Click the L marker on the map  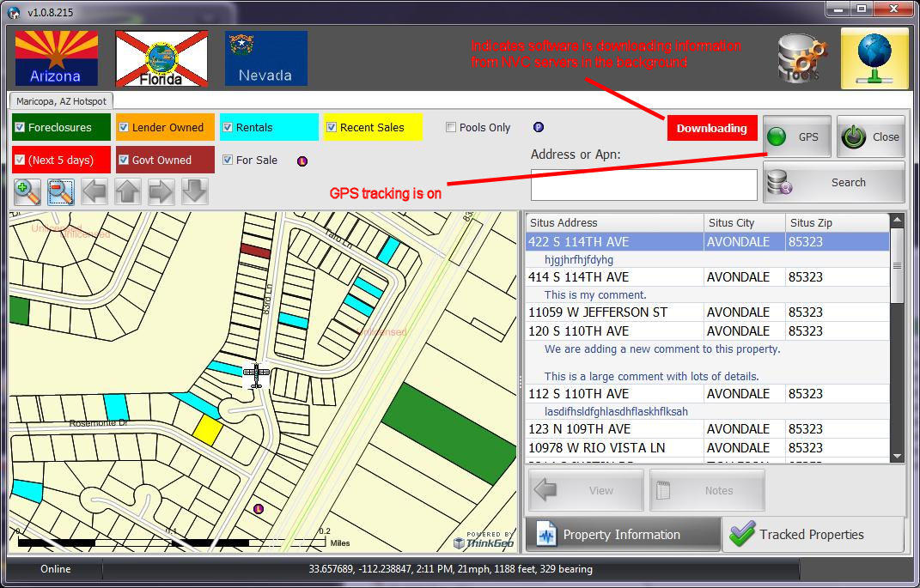259,509
